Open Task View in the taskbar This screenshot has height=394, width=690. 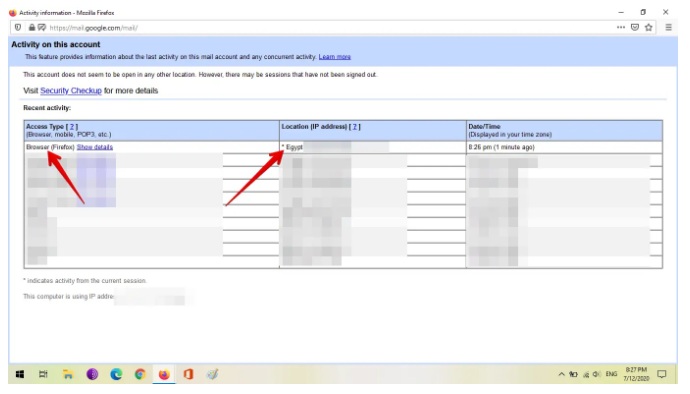coord(43,374)
